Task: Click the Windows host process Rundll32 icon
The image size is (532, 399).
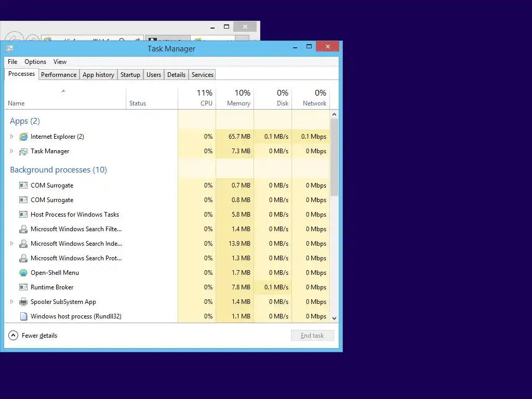Action: pos(23,316)
